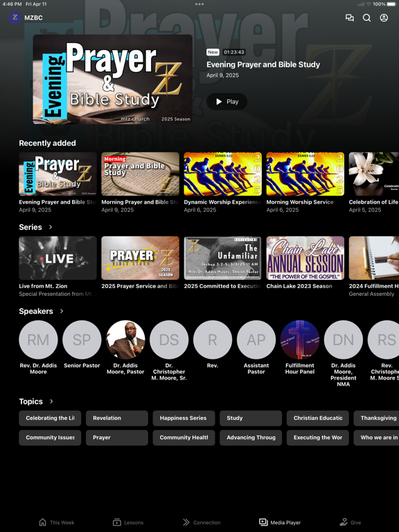Choose the Thanksgiving topic

(x=376, y=418)
